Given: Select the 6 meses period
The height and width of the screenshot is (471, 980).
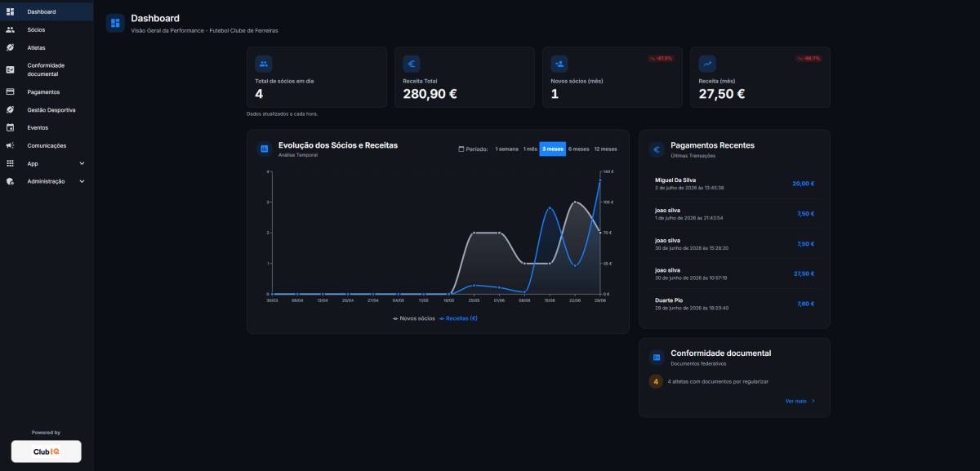Looking at the screenshot, I should [x=579, y=149].
